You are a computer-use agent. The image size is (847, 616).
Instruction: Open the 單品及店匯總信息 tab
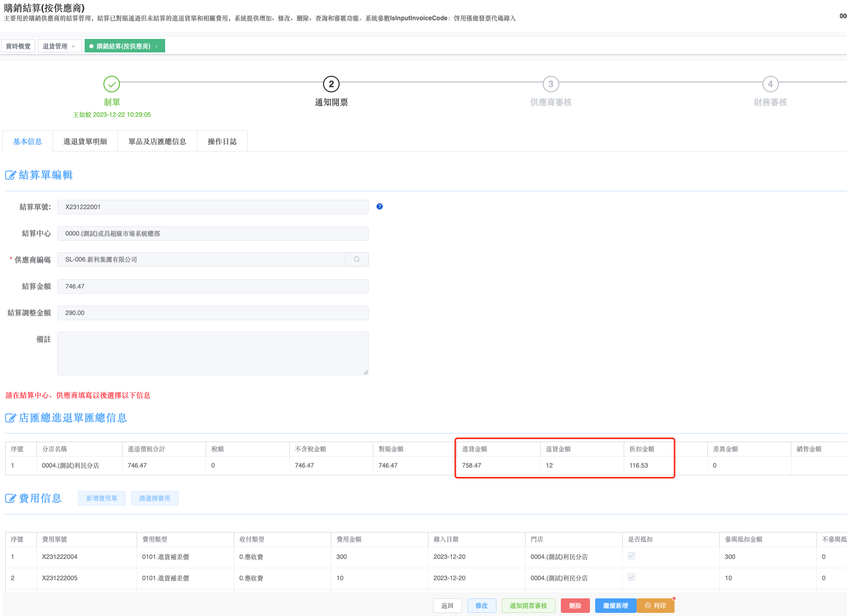click(157, 142)
